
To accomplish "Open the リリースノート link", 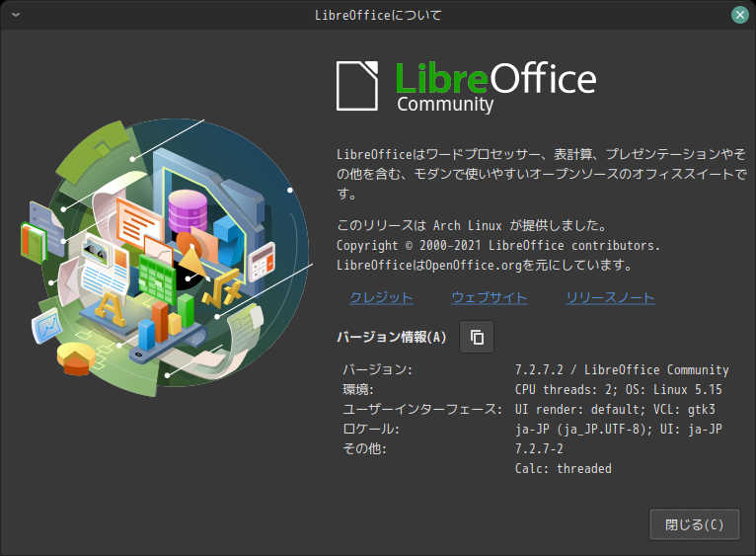I will click(610, 297).
